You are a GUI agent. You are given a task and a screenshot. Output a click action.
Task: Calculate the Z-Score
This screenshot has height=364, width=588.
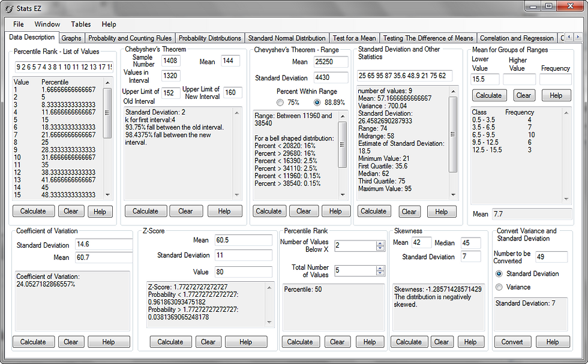click(x=170, y=342)
